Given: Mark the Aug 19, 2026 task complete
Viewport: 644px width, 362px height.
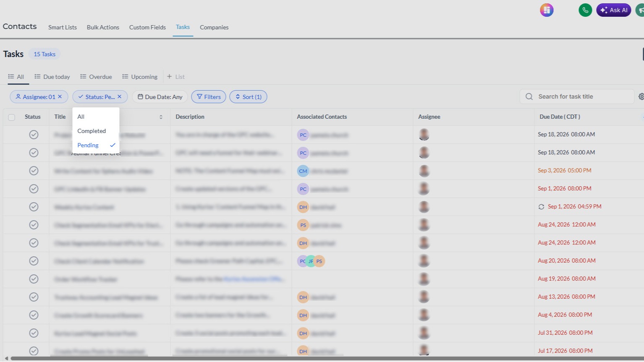Looking at the screenshot, I should [34, 279].
